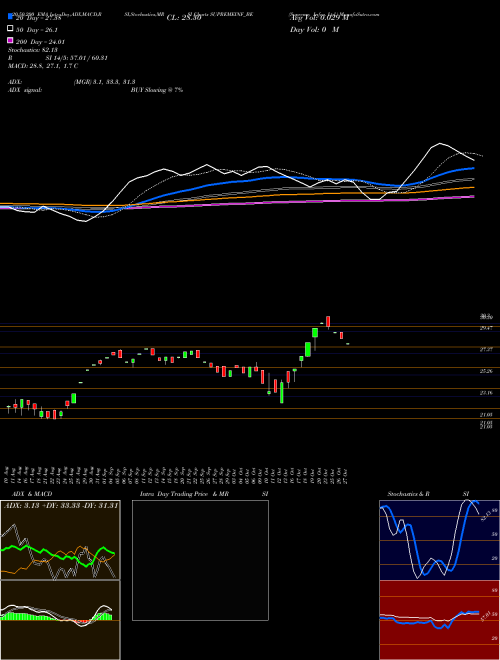This screenshot has width=500, height=660.
Task: Select the '20 Day = 27.38' legend text
Action: [x=39, y=18]
